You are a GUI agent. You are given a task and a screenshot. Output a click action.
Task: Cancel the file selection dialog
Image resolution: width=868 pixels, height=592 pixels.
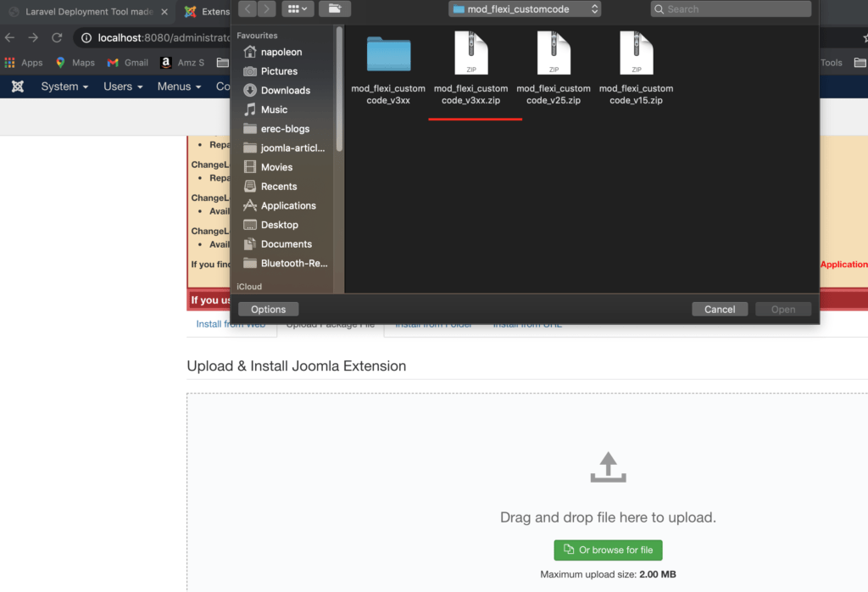click(720, 309)
